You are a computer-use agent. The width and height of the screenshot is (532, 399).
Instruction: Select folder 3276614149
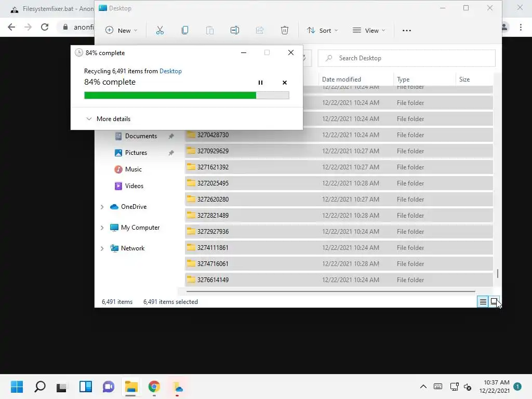(x=339, y=280)
